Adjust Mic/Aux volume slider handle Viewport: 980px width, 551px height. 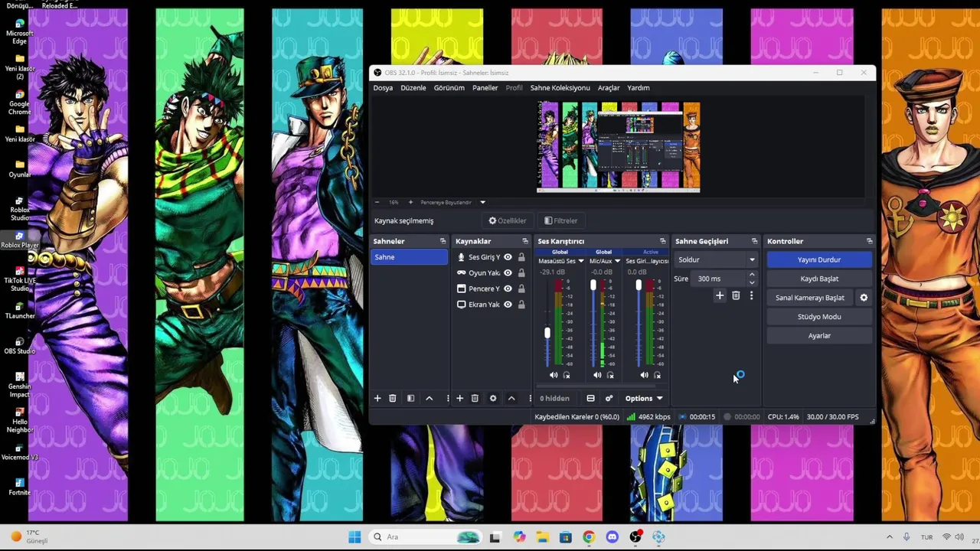593,285
